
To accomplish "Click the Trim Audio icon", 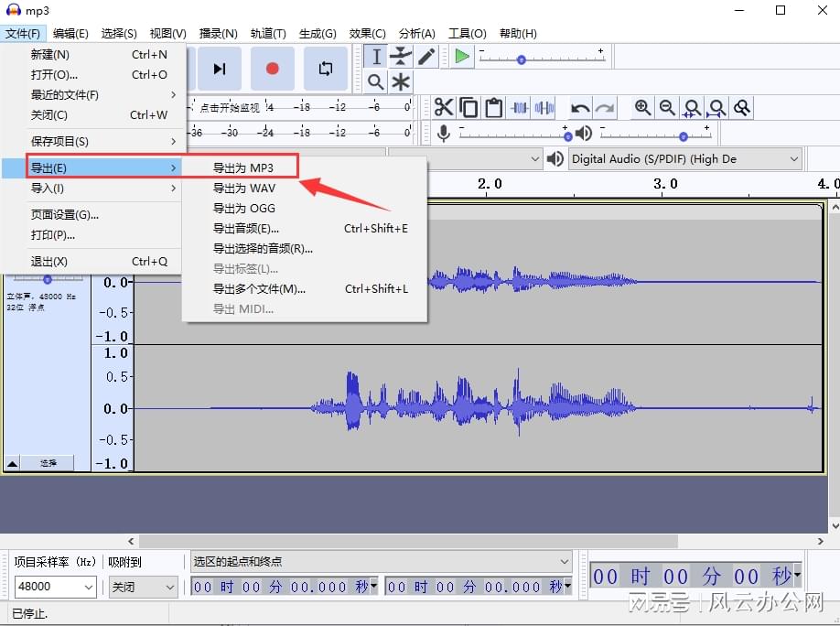I will [519, 107].
